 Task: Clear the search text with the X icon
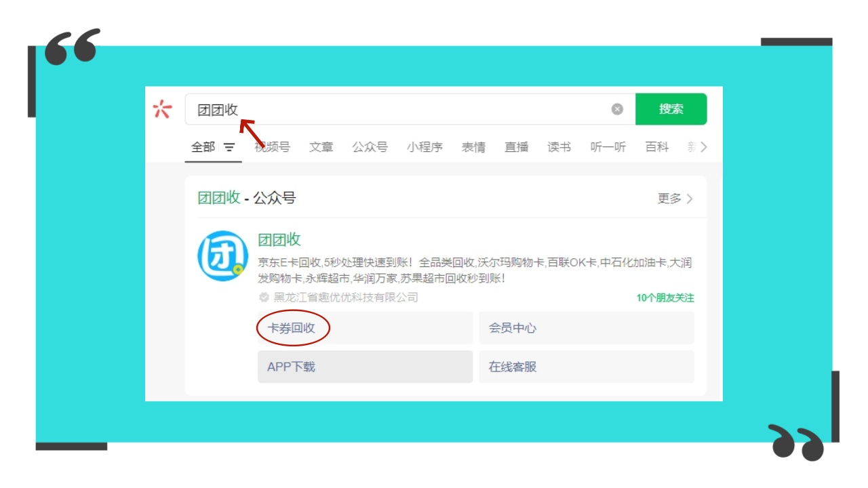pyautogui.click(x=617, y=109)
